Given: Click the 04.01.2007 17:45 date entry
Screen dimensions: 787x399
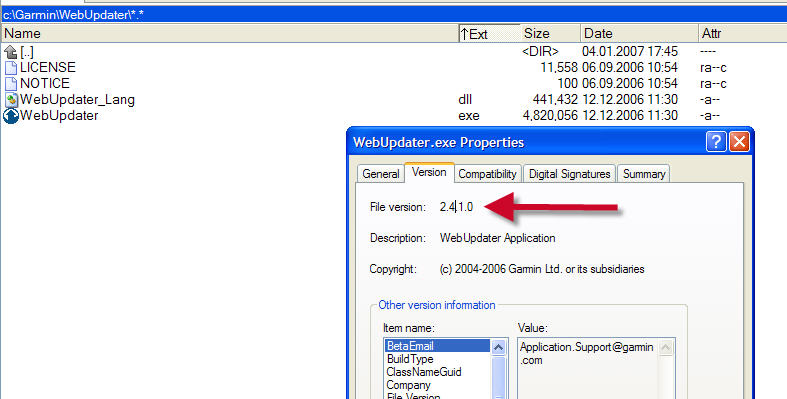Looking at the screenshot, I should 630,51.
